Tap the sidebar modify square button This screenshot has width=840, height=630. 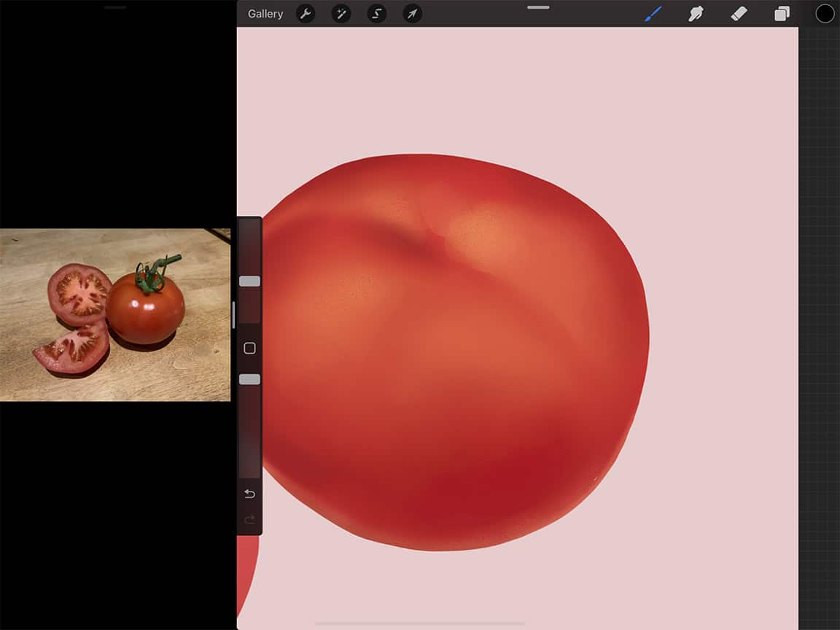pos(249,348)
